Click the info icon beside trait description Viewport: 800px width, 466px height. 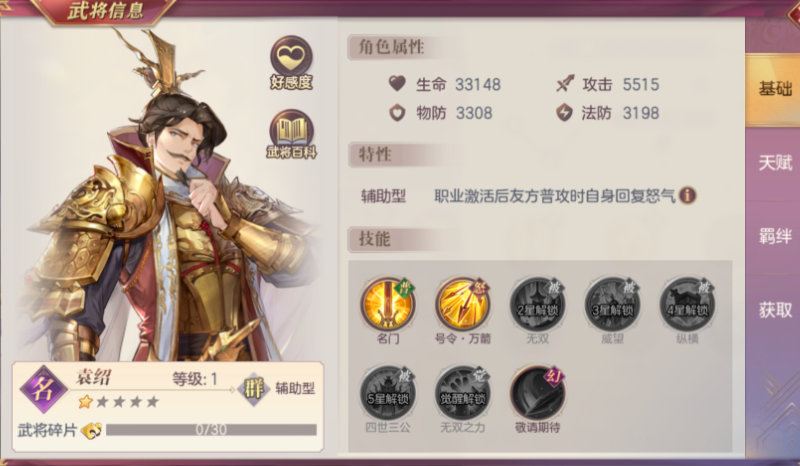point(687,195)
